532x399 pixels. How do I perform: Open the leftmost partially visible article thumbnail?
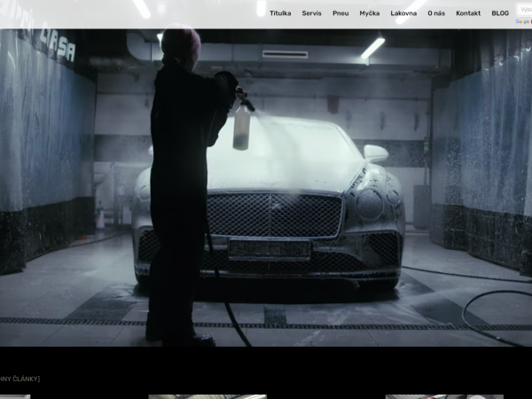click(14, 396)
